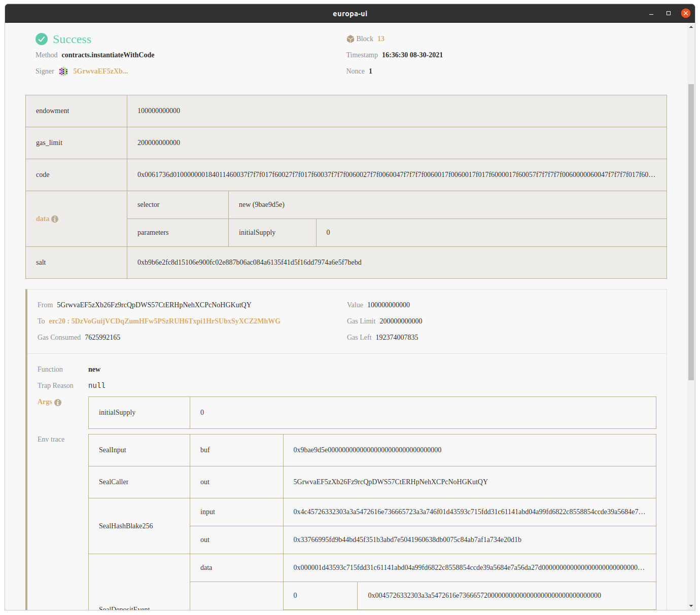
Task: Click the SealHashBlake256 row label
Action: 126,526
